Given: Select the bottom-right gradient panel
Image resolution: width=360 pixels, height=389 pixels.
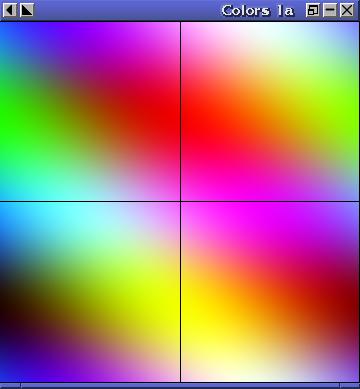Looking at the screenshot, I should coord(270,292).
